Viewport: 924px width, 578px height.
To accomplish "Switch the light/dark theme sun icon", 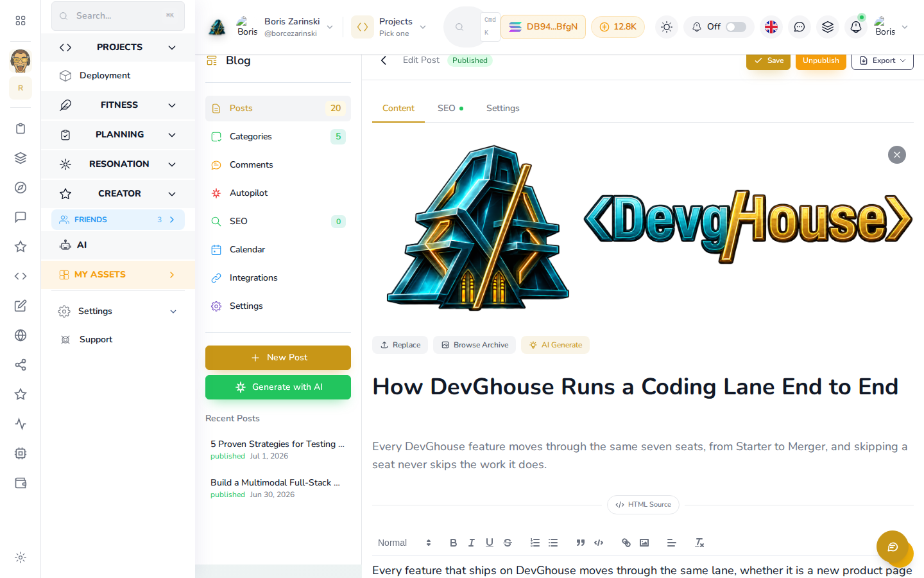I will coord(667,27).
